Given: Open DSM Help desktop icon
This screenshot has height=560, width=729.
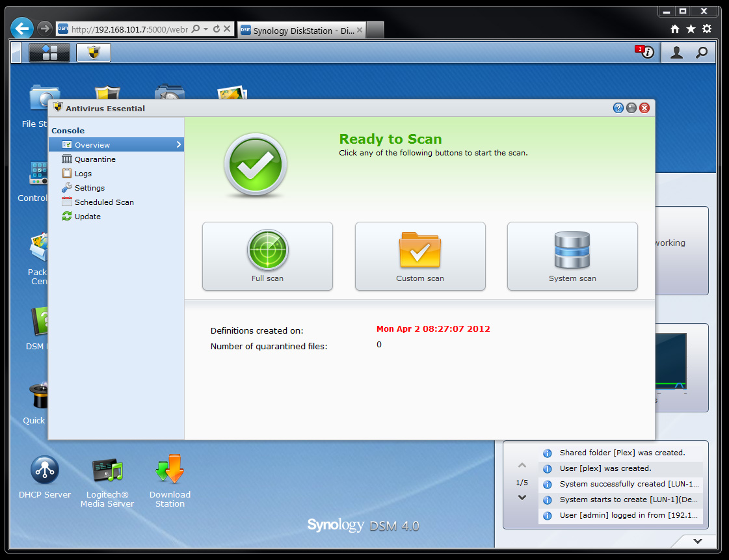Looking at the screenshot, I should coord(36,328).
